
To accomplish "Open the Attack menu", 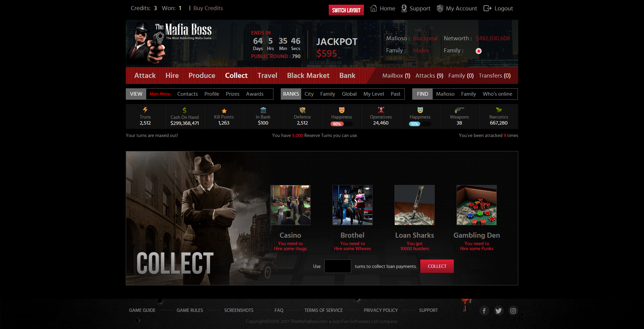I will pyautogui.click(x=145, y=76).
